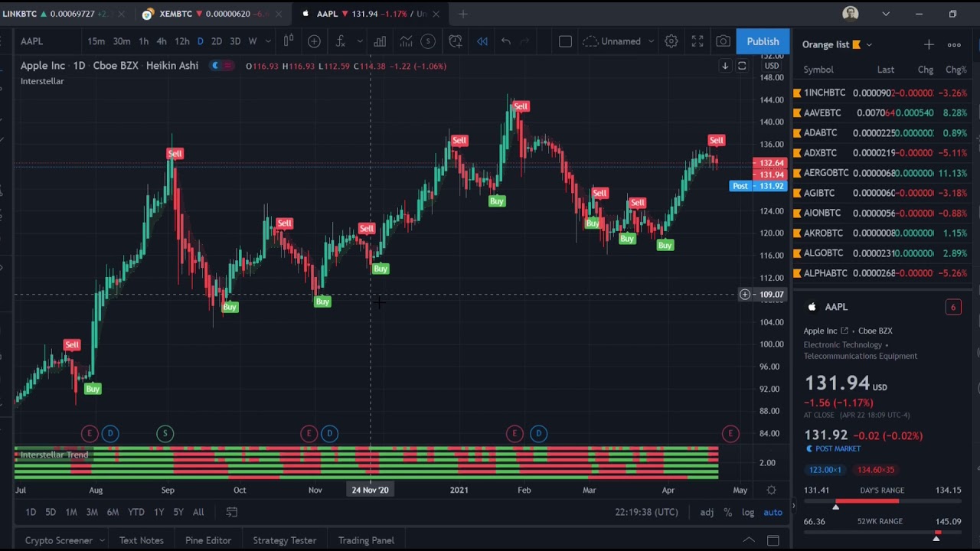The image size is (980, 551).
Task: Select ALGOBTC in the watchlist
Action: tap(882, 253)
